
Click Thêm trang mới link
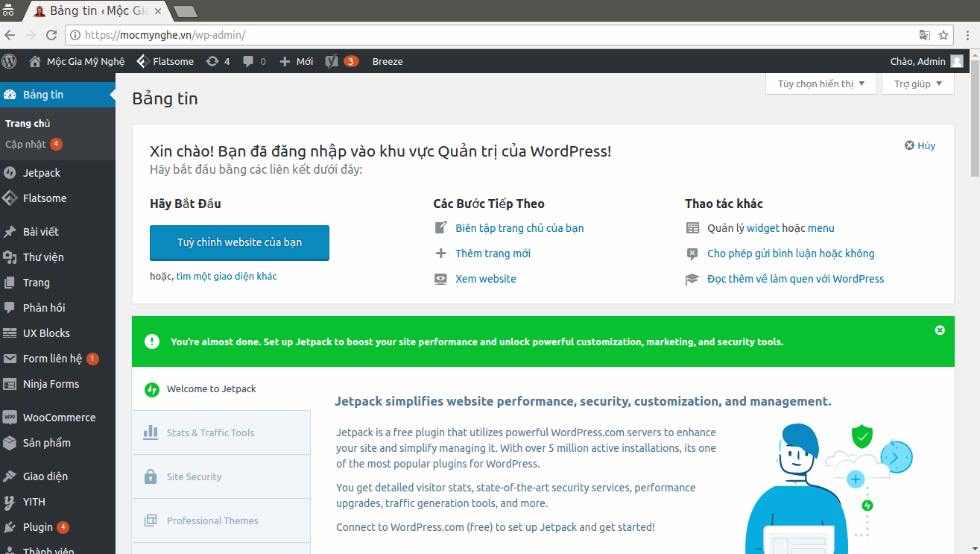click(x=493, y=254)
